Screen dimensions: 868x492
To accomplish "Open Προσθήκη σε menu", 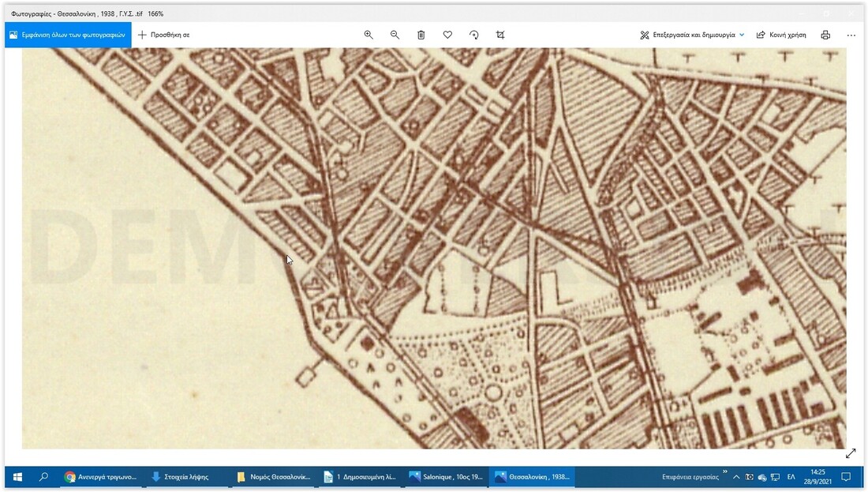I will tap(164, 35).
